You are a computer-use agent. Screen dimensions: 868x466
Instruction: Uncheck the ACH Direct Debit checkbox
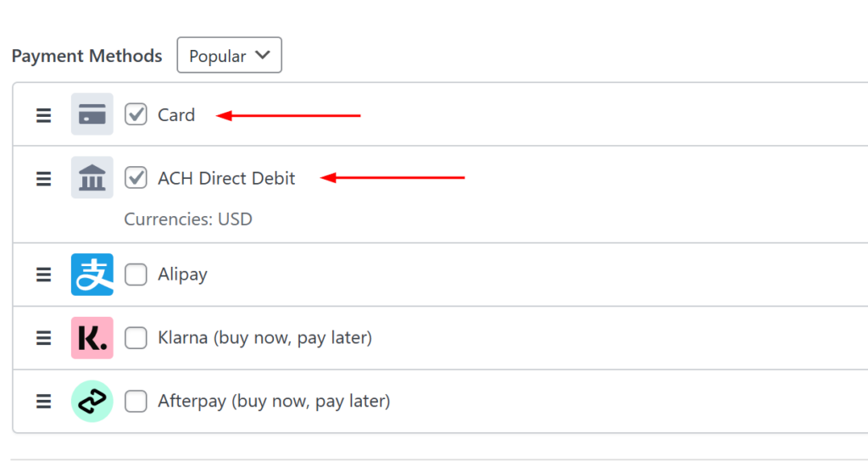click(x=136, y=178)
